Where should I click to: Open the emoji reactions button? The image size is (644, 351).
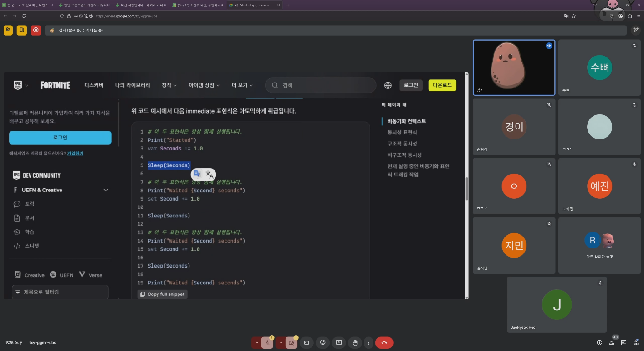coord(323,342)
